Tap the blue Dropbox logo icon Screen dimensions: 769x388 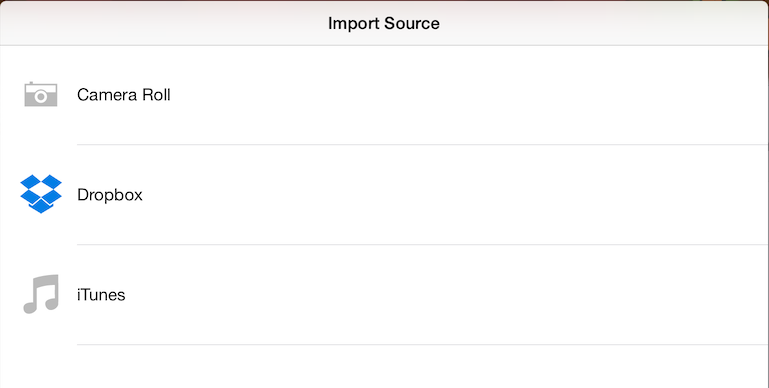pyautogui.click(x=41, y=194)
